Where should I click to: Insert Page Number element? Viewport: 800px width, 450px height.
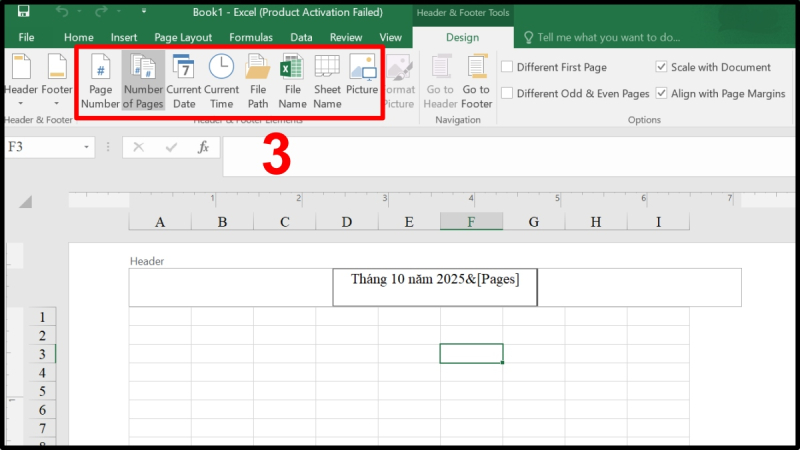(x=101, y=81)
